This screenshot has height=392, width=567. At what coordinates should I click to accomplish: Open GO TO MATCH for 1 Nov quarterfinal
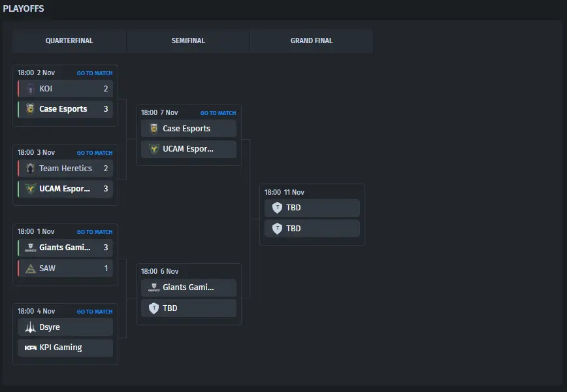[x=95, y=232]
